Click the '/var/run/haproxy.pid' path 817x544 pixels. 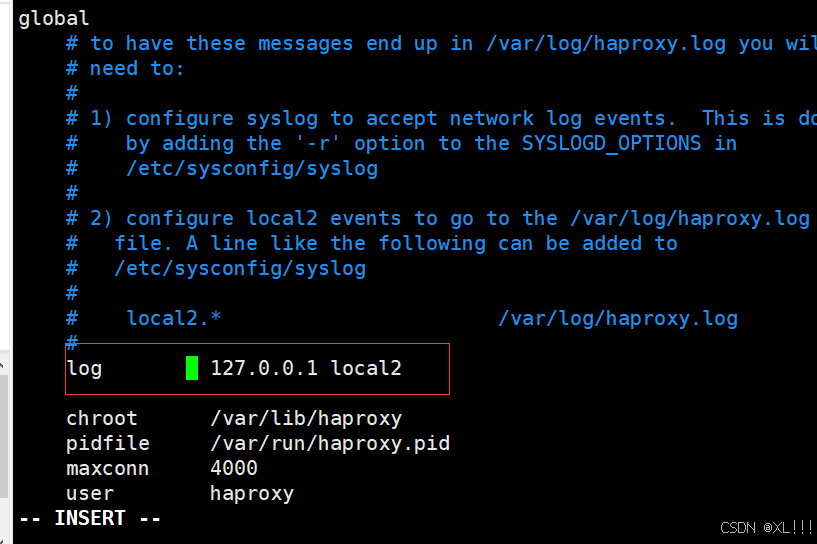click(330, 443)
